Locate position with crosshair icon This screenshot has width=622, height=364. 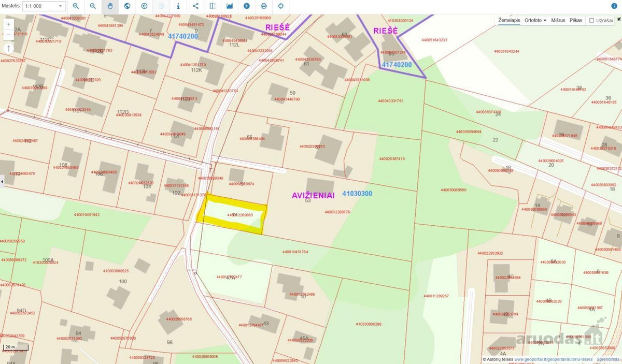281,6
